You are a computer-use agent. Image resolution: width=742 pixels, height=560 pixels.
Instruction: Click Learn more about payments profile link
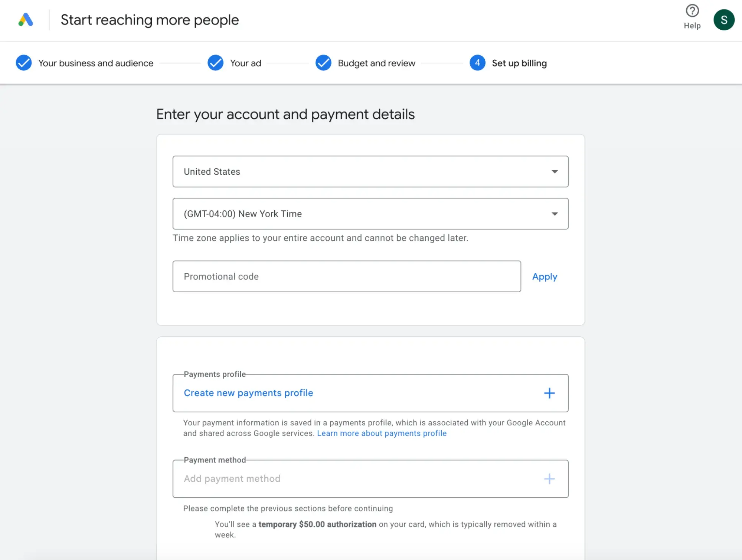[381, 433]
